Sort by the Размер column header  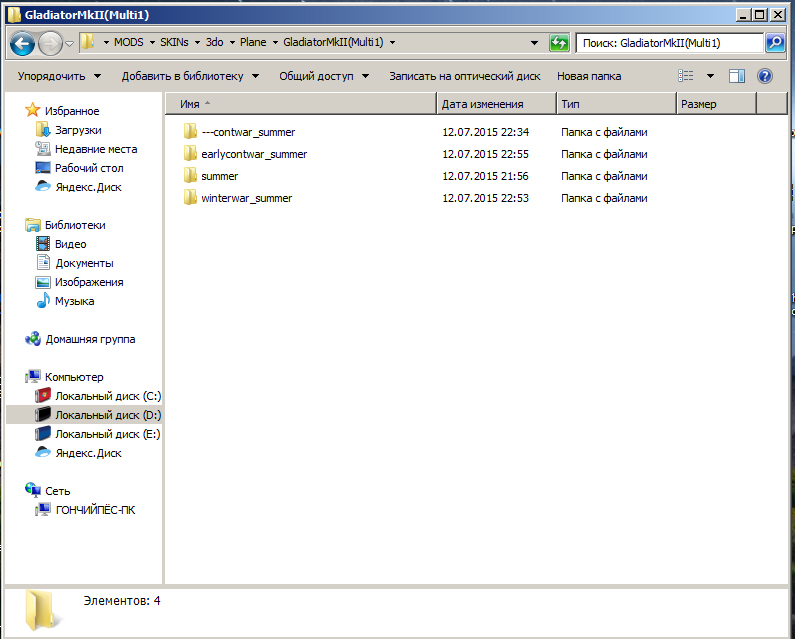coord(716,104)
